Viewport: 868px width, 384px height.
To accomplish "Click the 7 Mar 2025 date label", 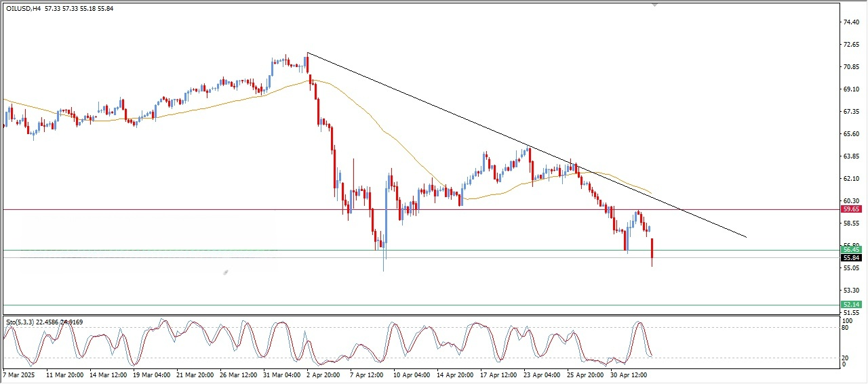I will pos(19,375).
